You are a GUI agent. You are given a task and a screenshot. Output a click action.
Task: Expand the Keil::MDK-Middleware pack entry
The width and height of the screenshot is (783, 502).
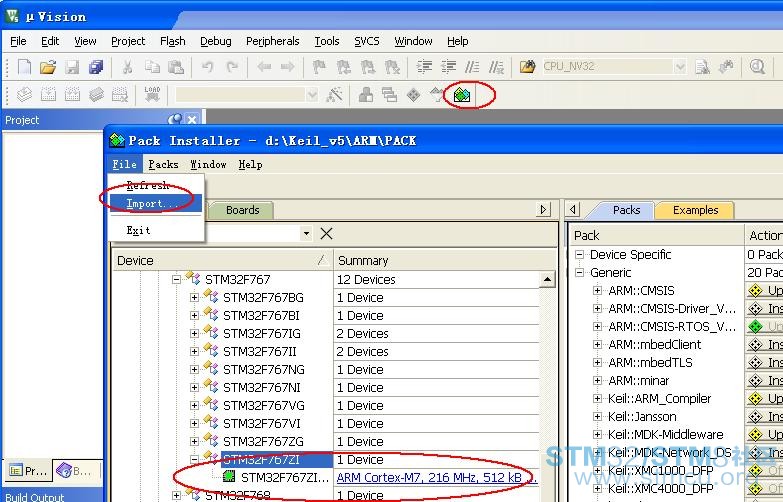[597, 435]
